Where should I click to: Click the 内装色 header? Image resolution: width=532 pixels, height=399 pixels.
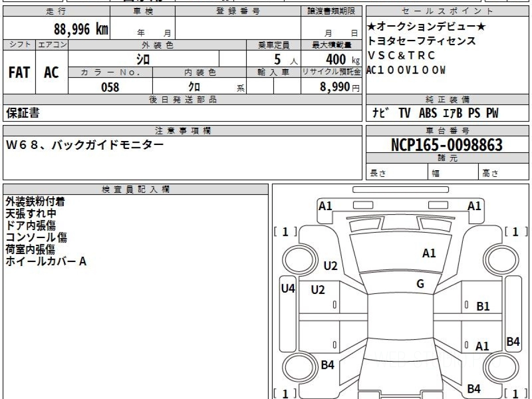199,73
